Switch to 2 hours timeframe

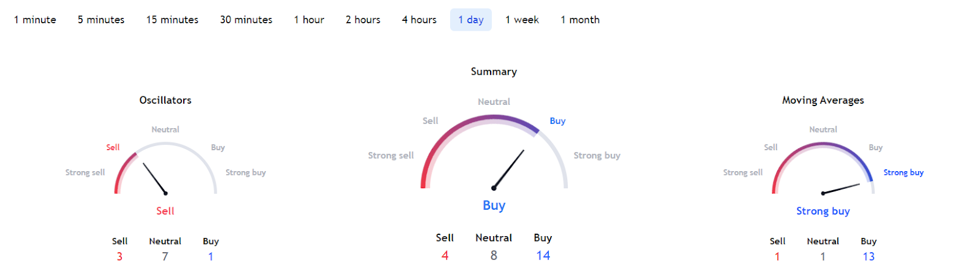pos(363,20)
